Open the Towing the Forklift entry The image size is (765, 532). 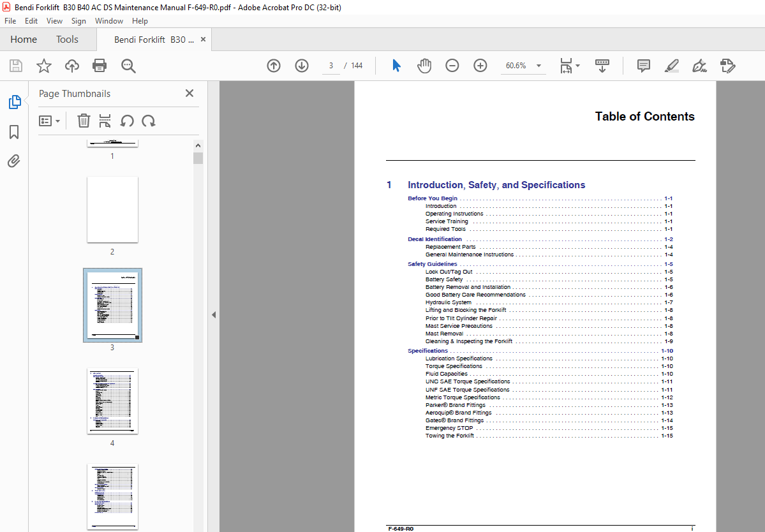(x=449, y=436)
